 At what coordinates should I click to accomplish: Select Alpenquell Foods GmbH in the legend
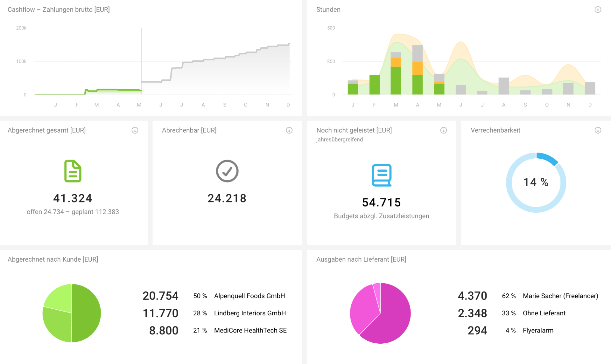point(249,296)
